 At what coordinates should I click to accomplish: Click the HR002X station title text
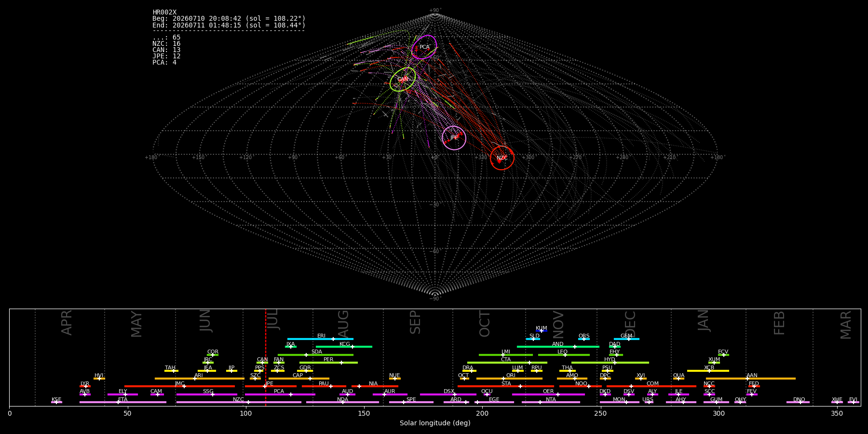(x=164, y=13)
